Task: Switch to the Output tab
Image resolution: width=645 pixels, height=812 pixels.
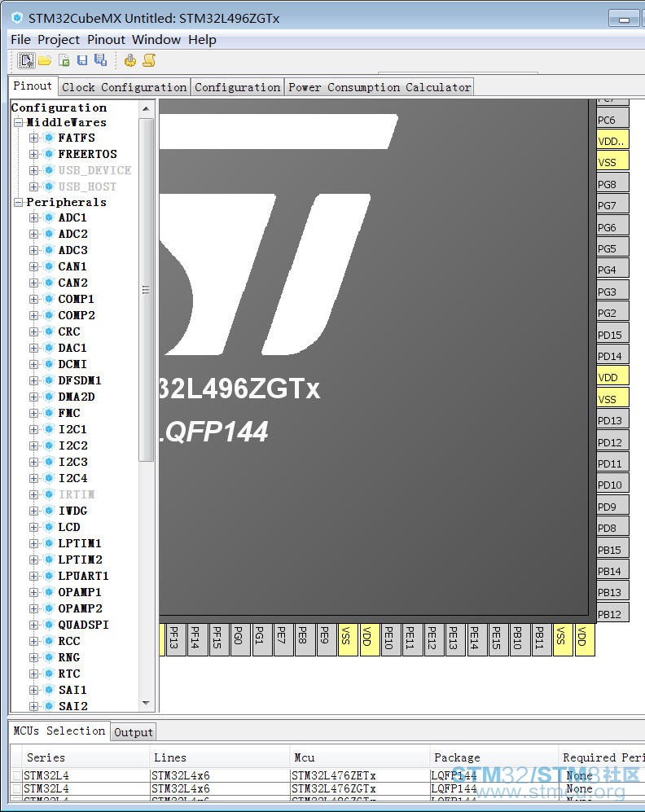Action: (133, 732)
